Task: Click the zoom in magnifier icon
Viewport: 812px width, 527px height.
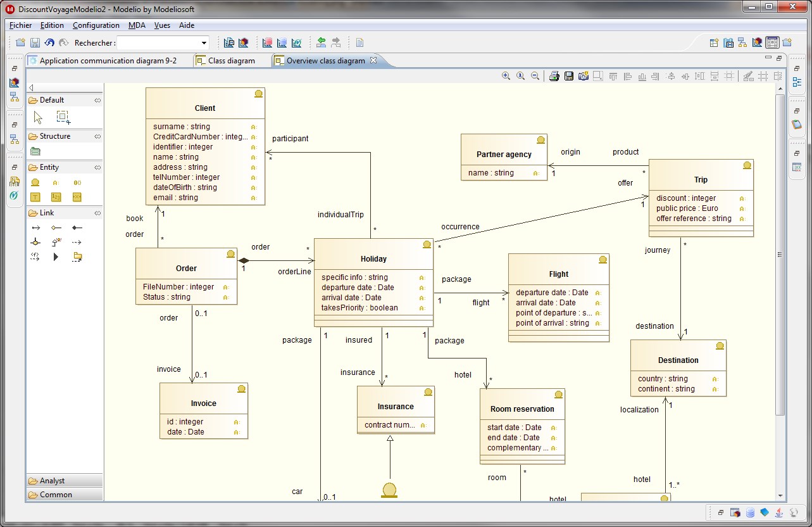Action: [x=506, y=76]
